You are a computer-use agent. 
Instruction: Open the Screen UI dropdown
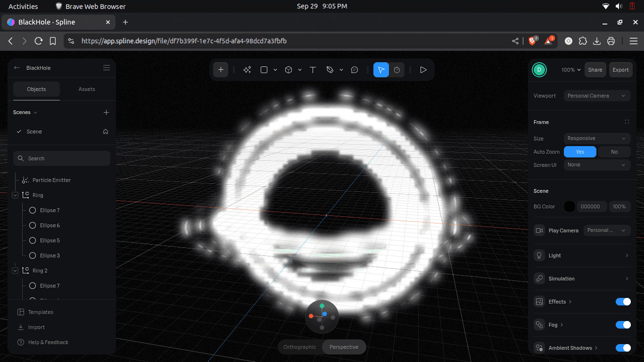pos(597,165)
